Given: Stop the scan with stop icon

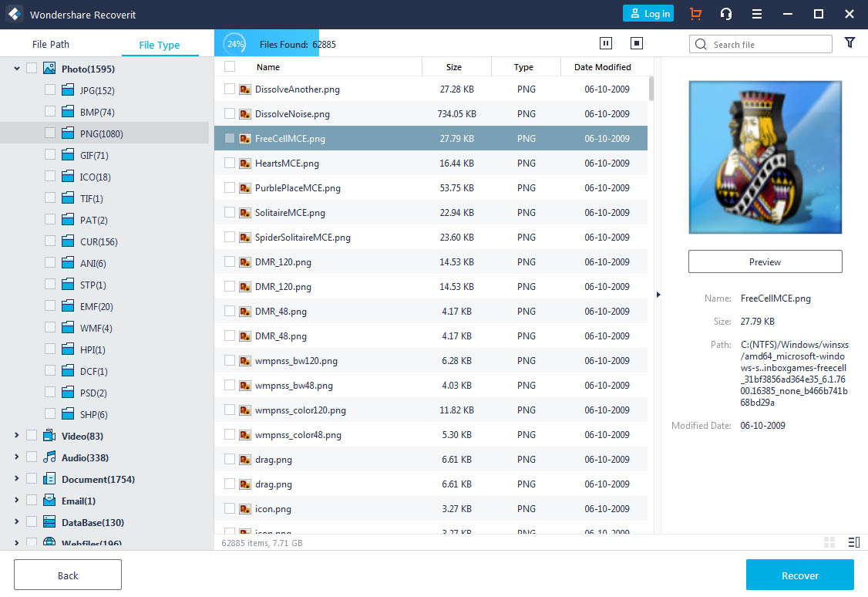Looking at the screenshot, I should pyautogui.click(x=637, y=43).
